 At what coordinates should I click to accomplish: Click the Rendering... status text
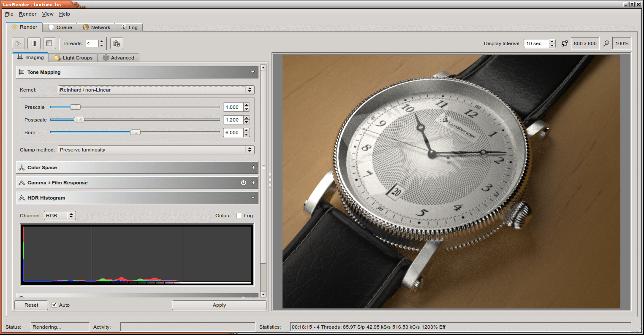(x=46, y=327)
